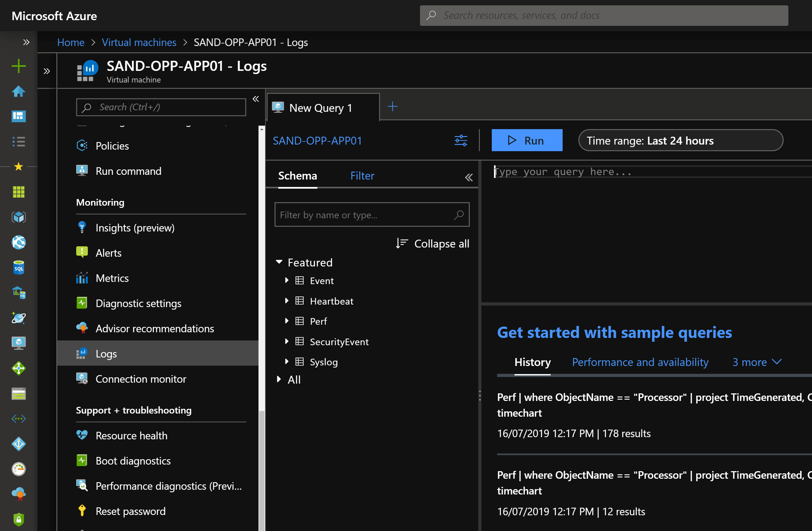Viewport: 812px width, 531px height.
Task: Collapse the Featured tables group
Action: tap(279, 262)
